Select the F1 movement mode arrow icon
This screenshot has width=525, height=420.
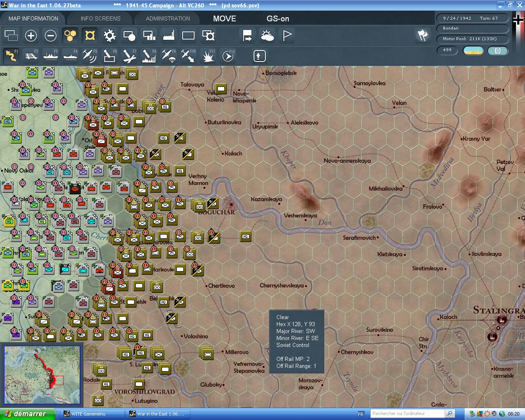[11, 56]
